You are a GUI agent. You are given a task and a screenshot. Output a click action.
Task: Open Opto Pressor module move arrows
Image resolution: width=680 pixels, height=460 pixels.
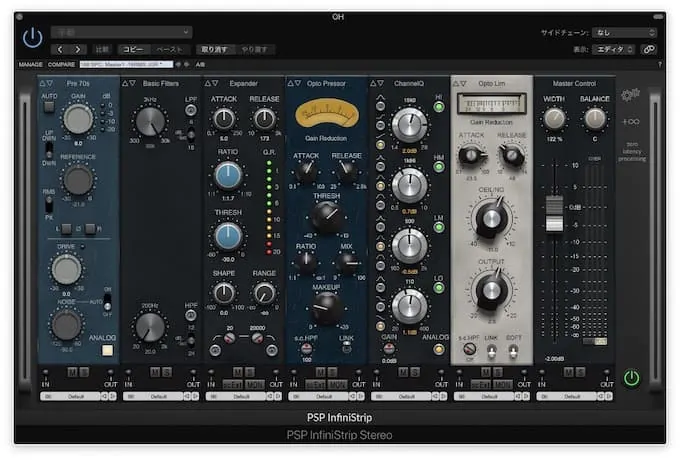point(294,83)
